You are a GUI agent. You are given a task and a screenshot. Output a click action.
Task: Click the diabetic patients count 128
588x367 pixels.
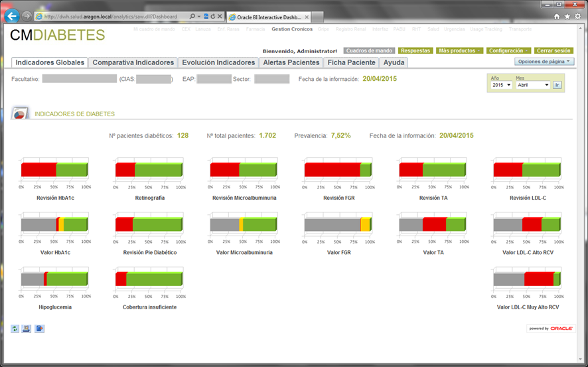click(183, 135)
